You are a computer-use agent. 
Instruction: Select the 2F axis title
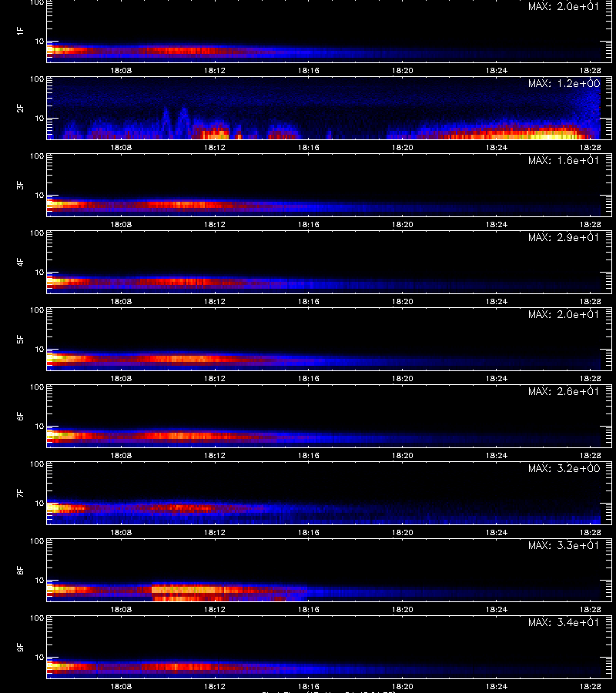(20, 108)
